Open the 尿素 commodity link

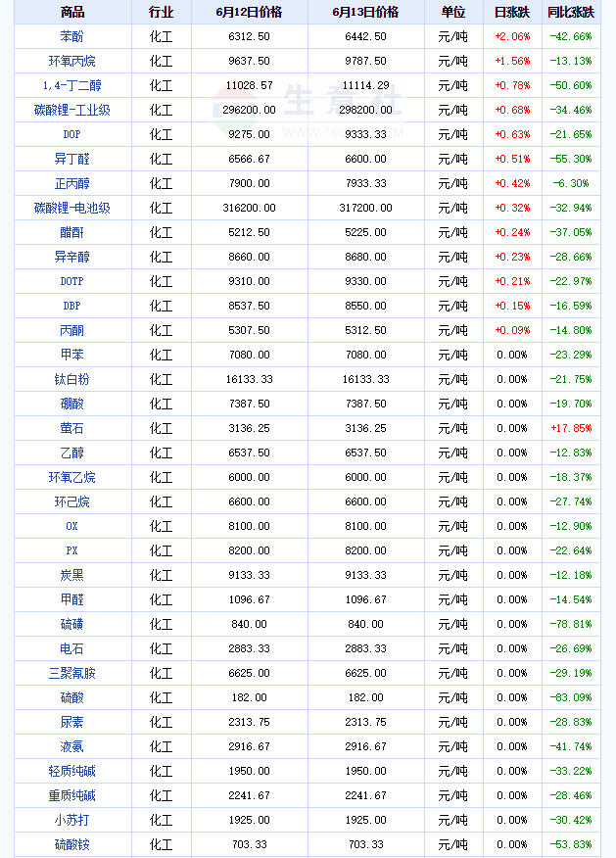[71, 722]
